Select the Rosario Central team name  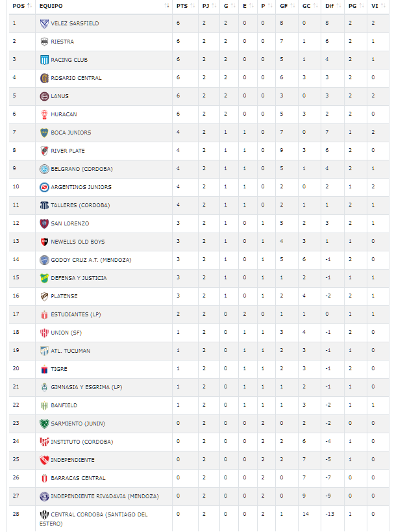77,78
